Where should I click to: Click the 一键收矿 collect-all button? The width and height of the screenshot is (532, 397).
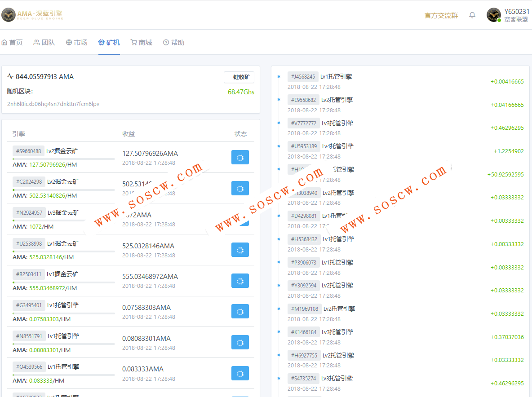(239, 77)
